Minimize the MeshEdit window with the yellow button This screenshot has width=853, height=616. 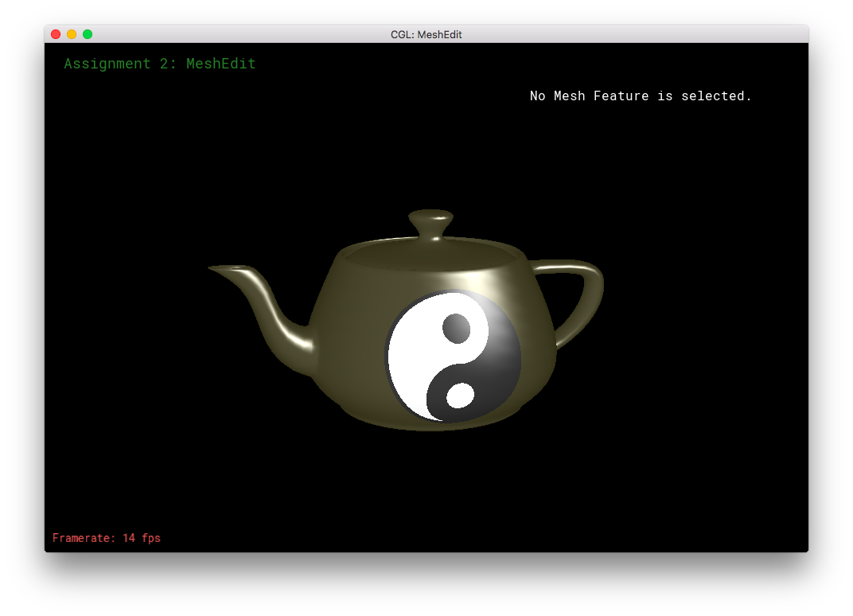(x=72, y=34)
